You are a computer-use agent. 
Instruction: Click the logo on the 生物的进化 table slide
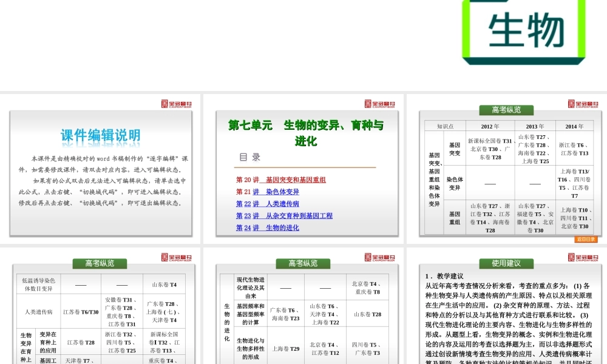point(380,257)
